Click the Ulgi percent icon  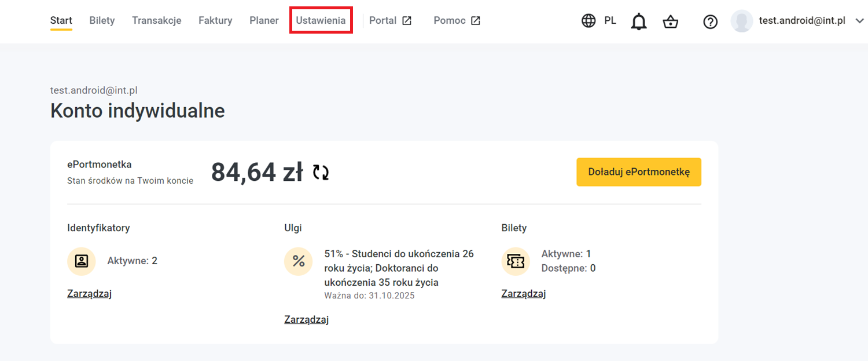pos(299,261)
